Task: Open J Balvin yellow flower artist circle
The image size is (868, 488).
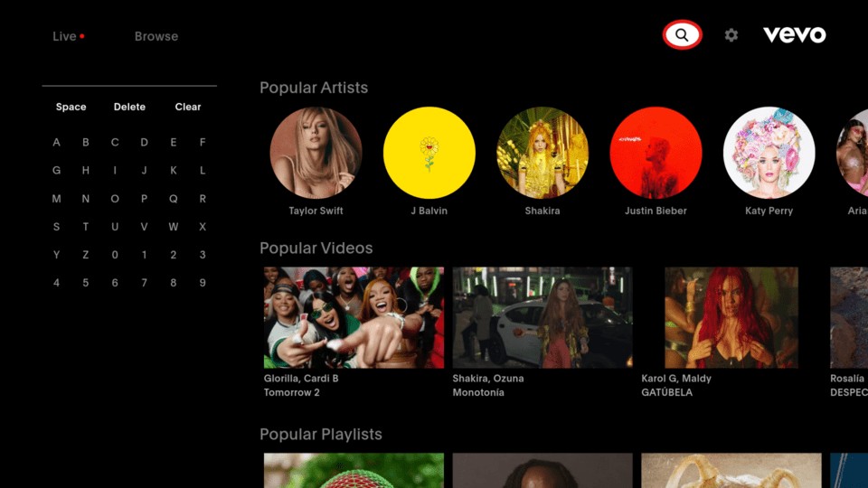Action: tap(429, 153)
